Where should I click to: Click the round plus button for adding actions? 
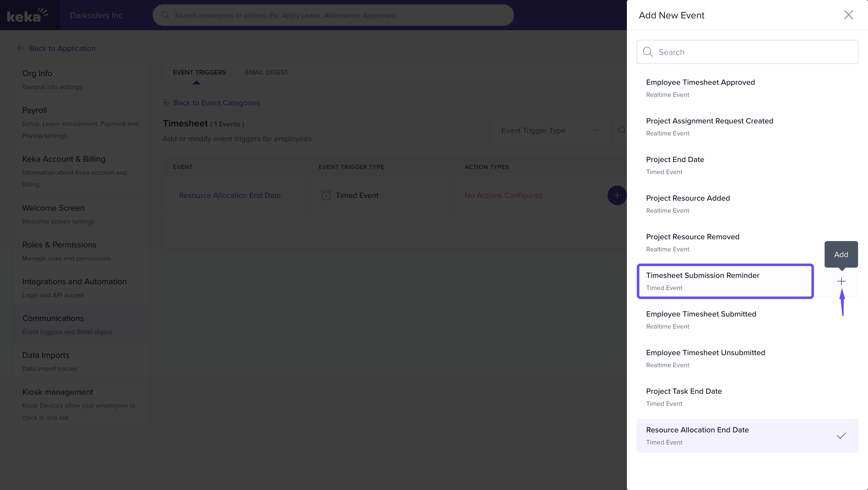pyautogui.click(x=617, y=195)
